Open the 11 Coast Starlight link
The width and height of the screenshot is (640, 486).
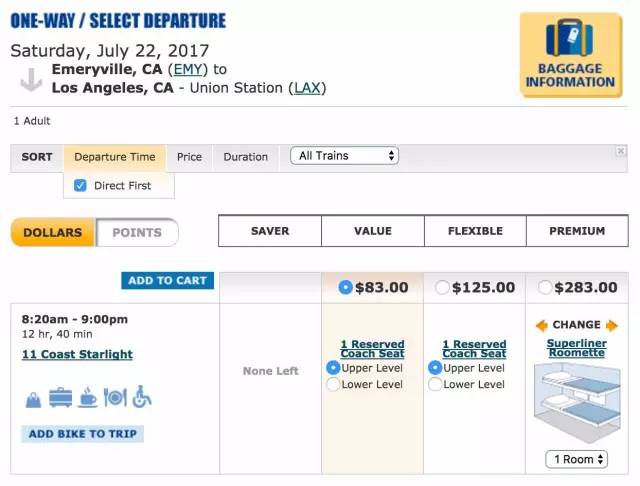click(78, 354)
